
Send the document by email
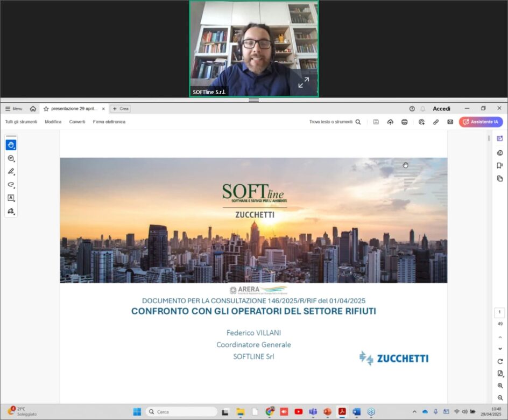(x=450, y=122)
